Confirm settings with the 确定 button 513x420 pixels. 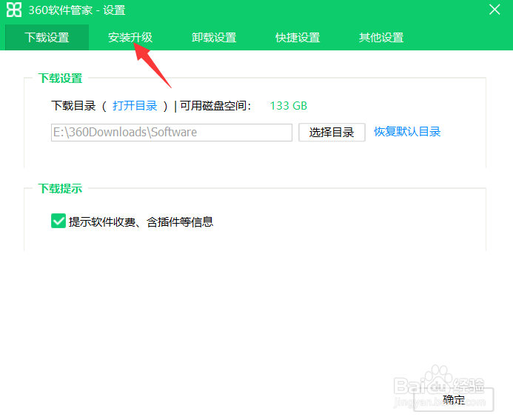454,399
